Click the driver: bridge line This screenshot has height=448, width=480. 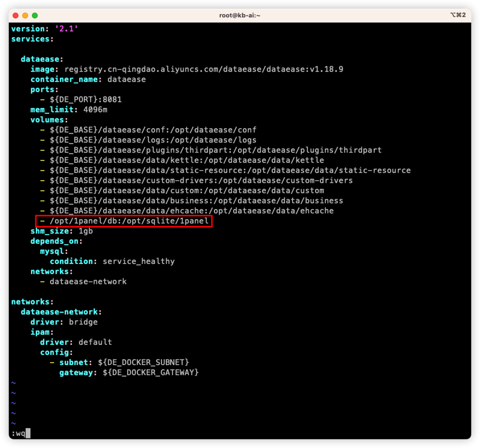[x=64, y=322]
